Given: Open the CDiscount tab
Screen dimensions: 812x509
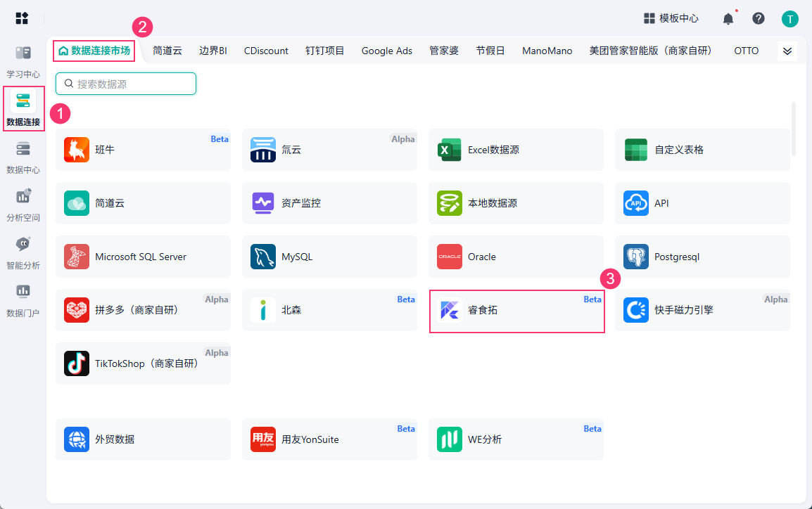Looking at the screenshot, I should point(266,51).
